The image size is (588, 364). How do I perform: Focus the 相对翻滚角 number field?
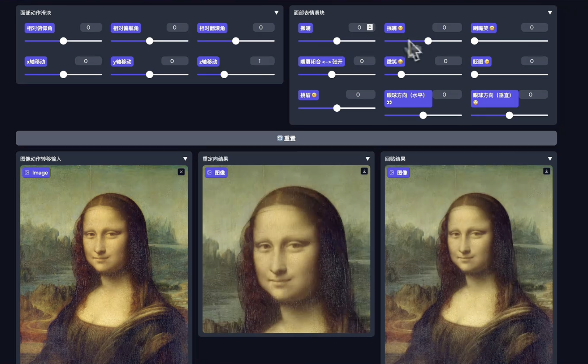264,28
